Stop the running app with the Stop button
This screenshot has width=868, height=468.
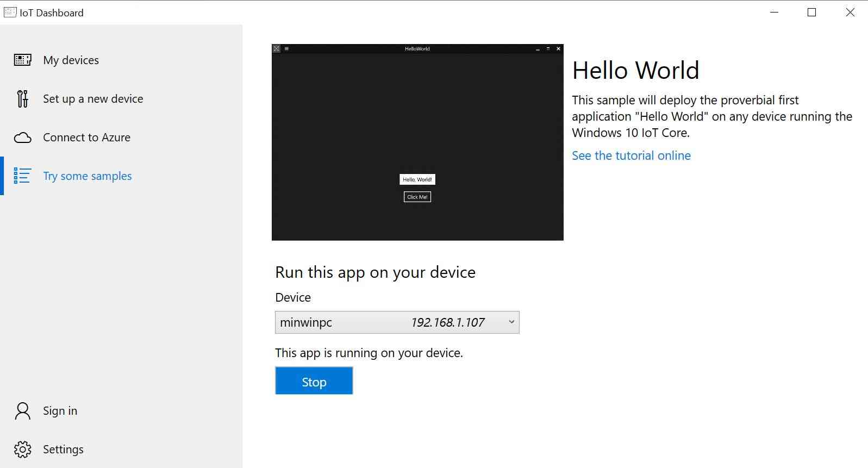(x=314, y=380)
